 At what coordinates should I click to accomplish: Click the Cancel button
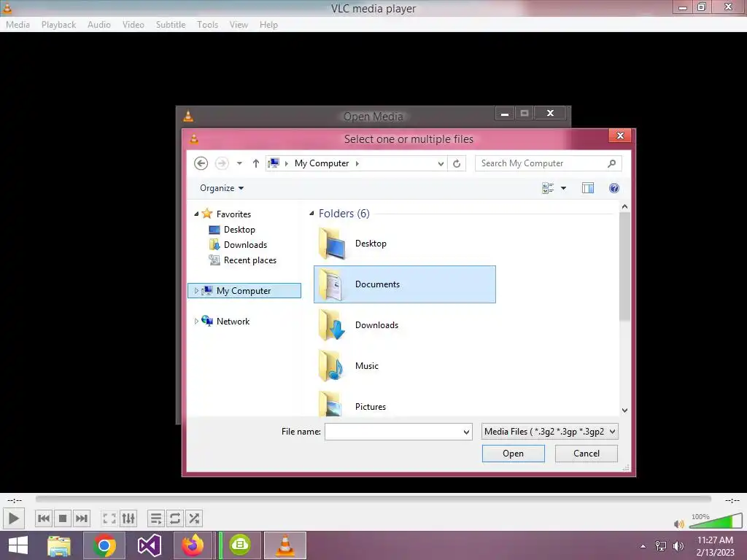coord(587,454)
